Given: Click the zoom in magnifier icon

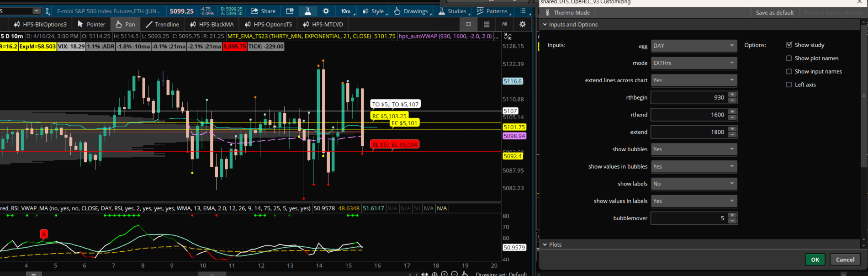Looking at the screenshot, I should click(444, 274).
